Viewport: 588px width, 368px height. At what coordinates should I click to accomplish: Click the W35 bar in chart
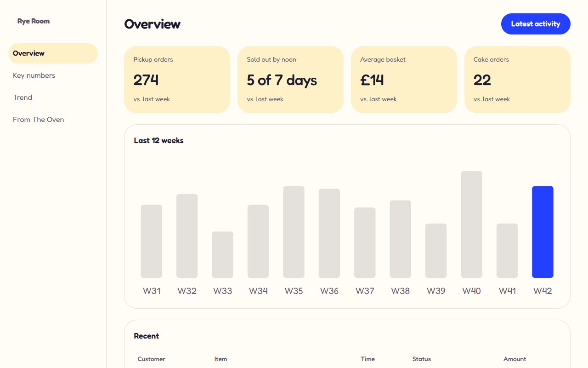coord(294,232)
